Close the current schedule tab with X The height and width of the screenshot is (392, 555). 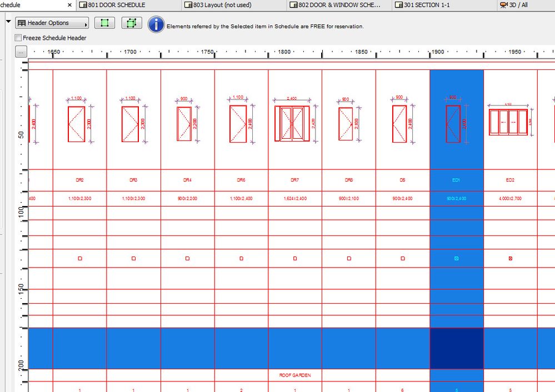(x=69, y=5)
